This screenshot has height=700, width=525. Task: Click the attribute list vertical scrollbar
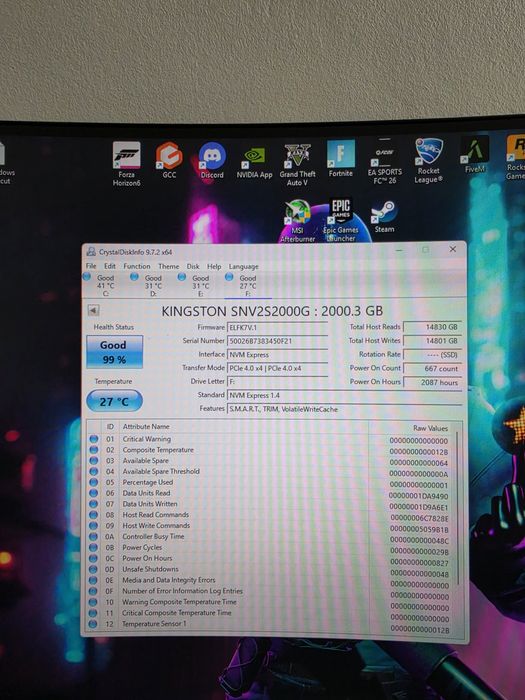457,507
